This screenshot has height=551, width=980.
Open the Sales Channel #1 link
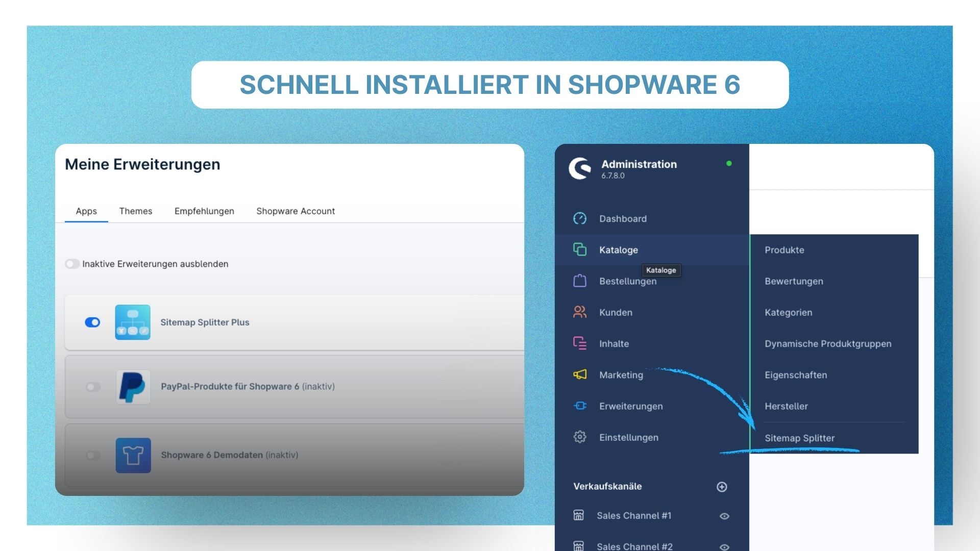pyautogui.click(x=634, y=516)
